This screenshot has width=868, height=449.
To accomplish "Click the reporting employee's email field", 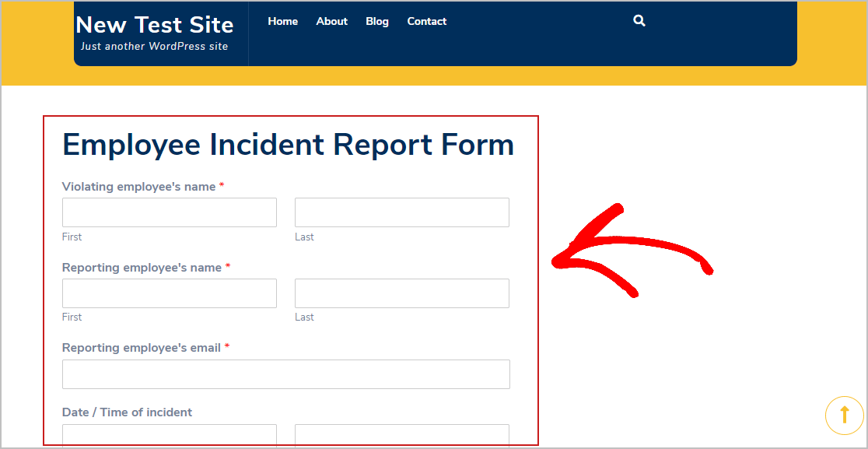I will (285, 374).
